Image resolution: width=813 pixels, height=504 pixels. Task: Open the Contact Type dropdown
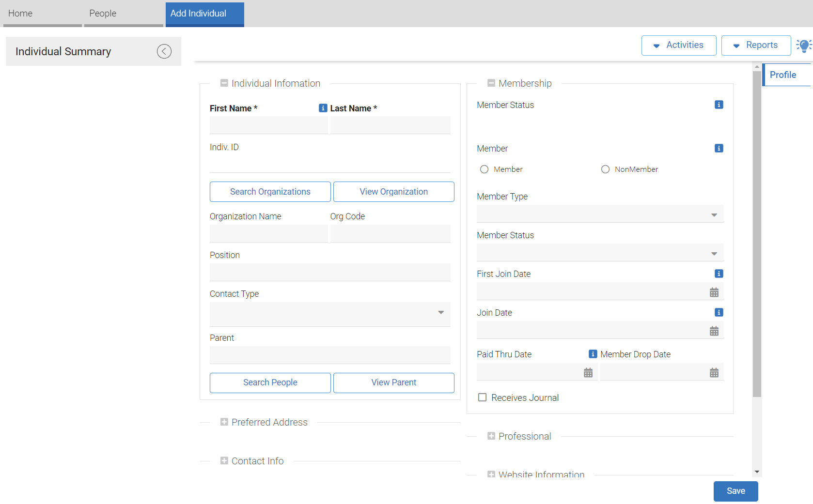coord(330,314)
